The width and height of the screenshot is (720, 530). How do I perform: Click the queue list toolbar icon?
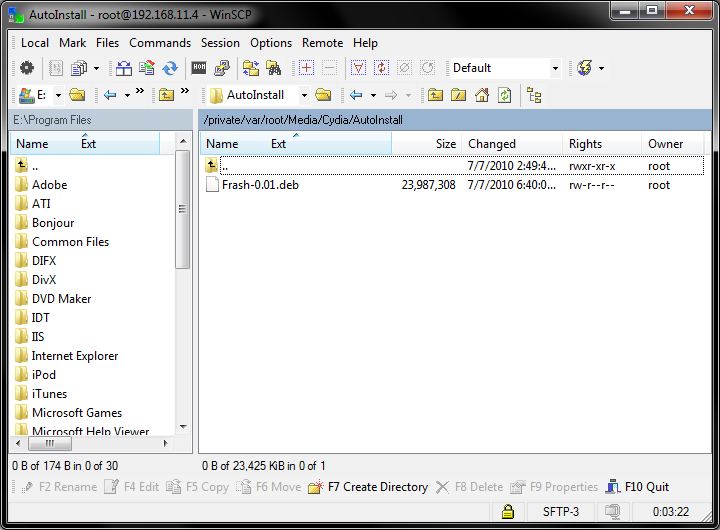click(x=56, y=68)
